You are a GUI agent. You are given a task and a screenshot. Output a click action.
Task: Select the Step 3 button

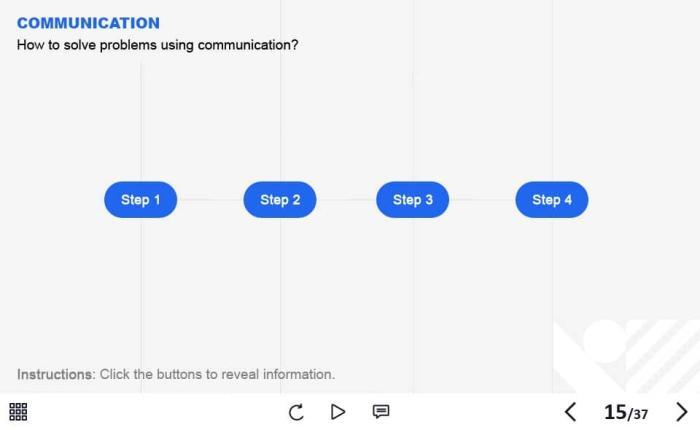pyautogui.click(x=412, y=200)
